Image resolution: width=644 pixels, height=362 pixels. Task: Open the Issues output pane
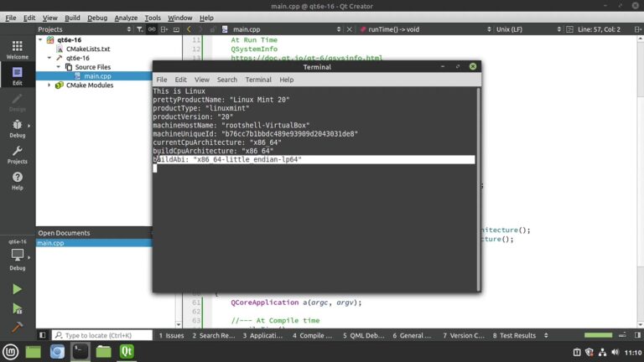tap(171, 335)
